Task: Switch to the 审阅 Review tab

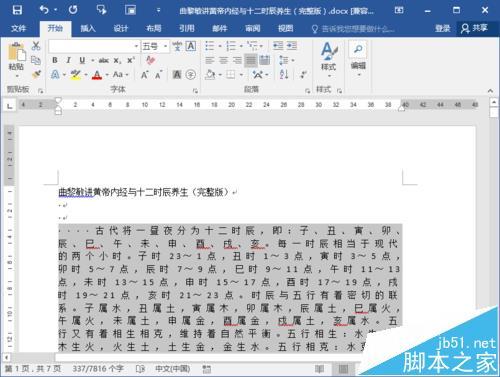Action: 253,28
